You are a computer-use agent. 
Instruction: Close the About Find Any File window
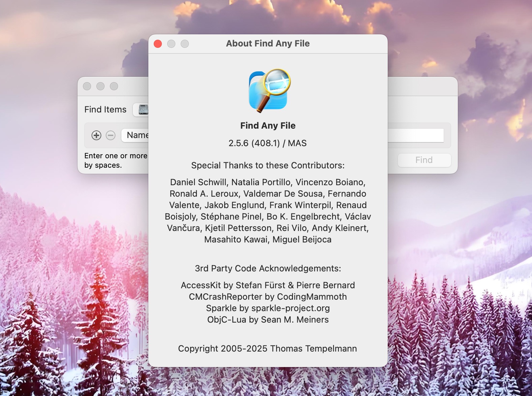pyautogui.click(x=158, y=44)
